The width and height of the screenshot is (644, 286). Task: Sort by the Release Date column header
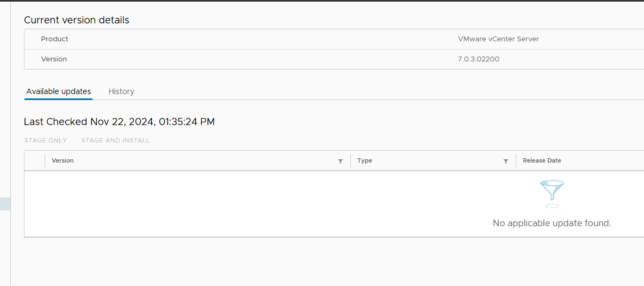[542, 160]
